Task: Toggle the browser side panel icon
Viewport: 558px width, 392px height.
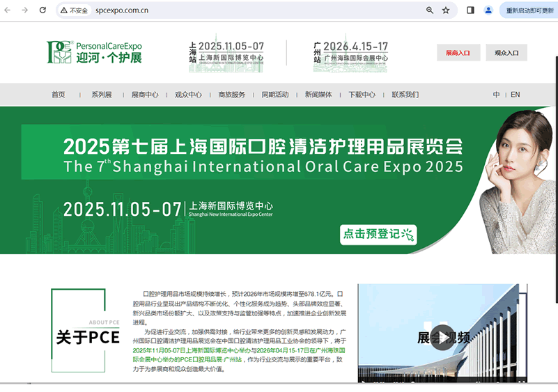Action: pos(470,10)
